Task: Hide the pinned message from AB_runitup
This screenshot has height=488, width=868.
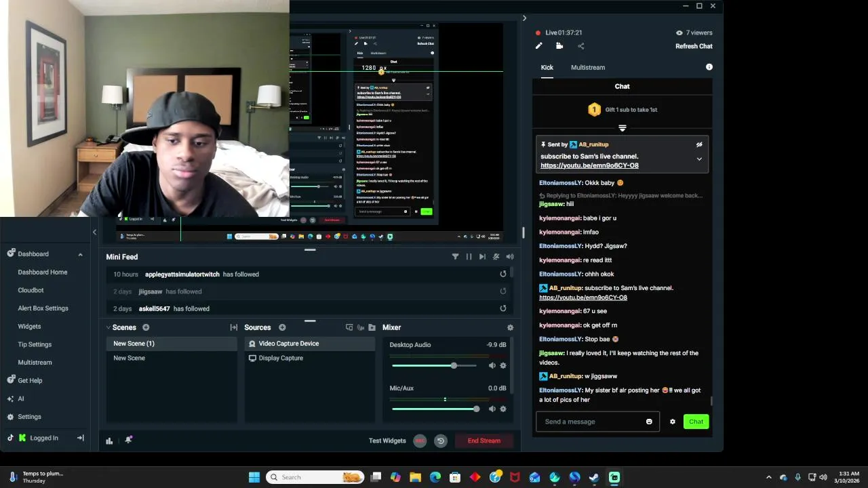Action: tap(699, 144)
